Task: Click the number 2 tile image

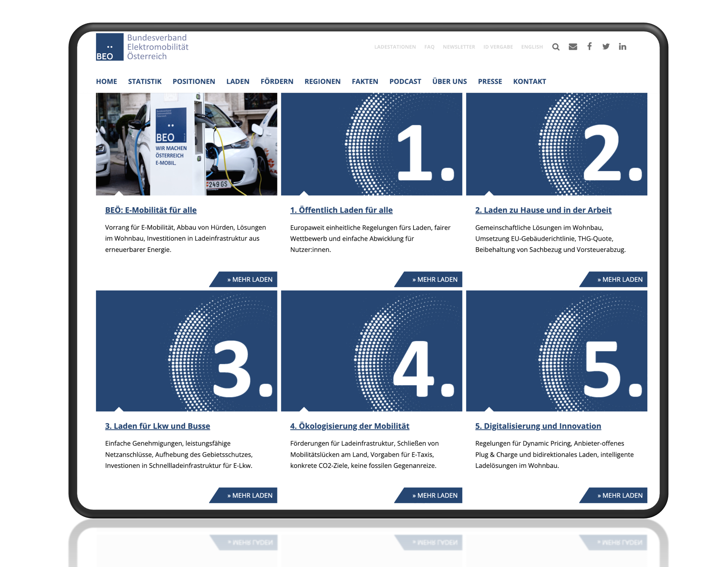Action: pyautogui.click(x=556, y=144)
